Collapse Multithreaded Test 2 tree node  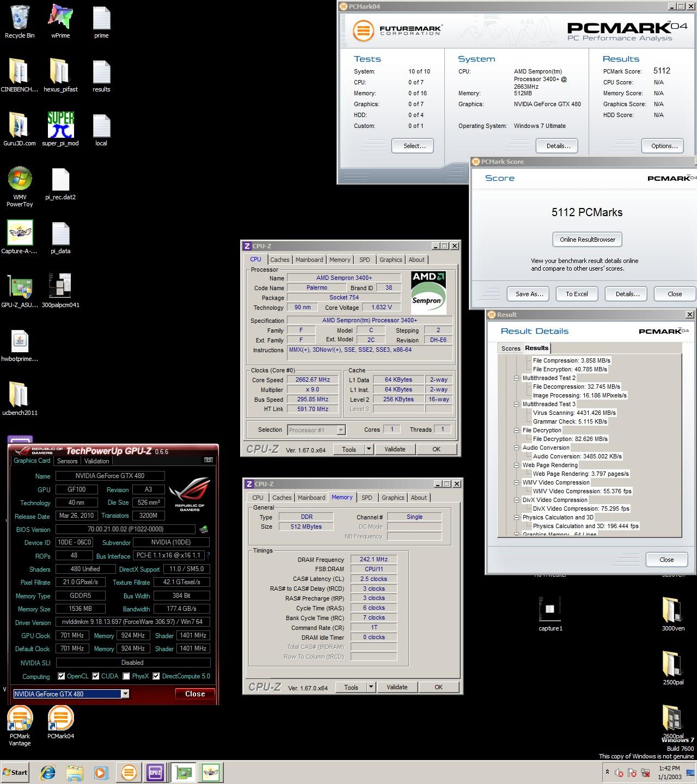(x=516, y=378)
